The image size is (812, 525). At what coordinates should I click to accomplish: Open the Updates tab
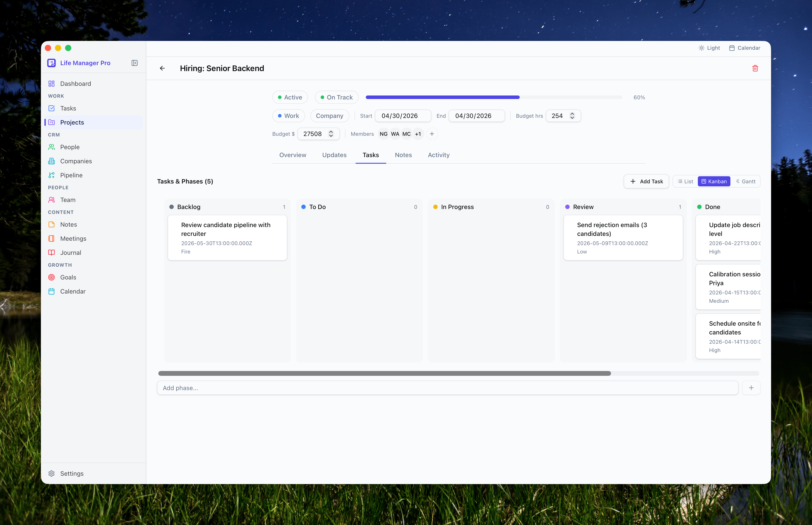coord(334,155)
